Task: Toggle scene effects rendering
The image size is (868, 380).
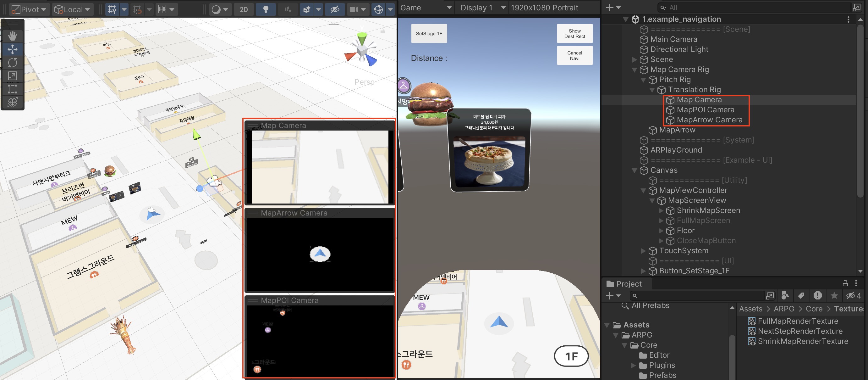Action: [306, 9]
